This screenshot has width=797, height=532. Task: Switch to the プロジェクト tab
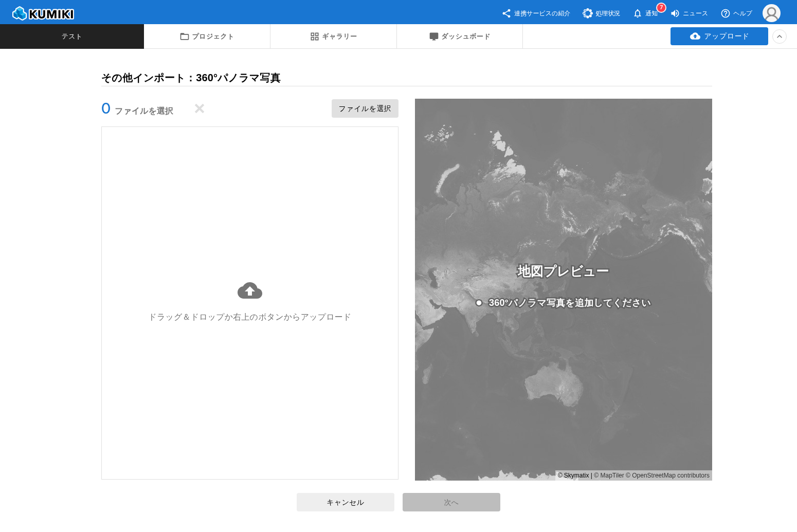click(207, 36)
